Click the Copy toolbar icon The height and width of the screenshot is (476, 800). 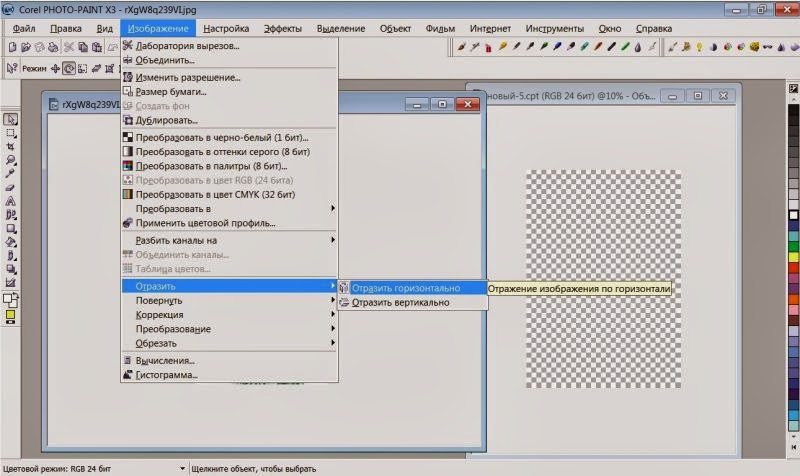[83, 47]
